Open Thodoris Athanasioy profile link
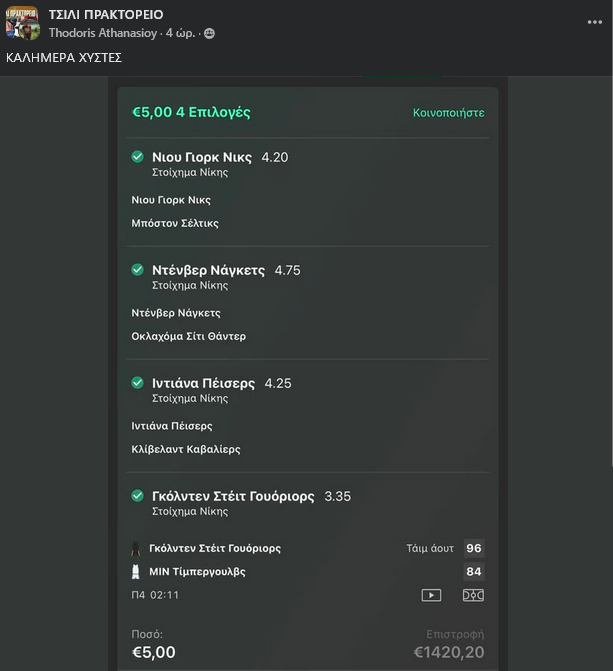 click(x=103, y=33)
